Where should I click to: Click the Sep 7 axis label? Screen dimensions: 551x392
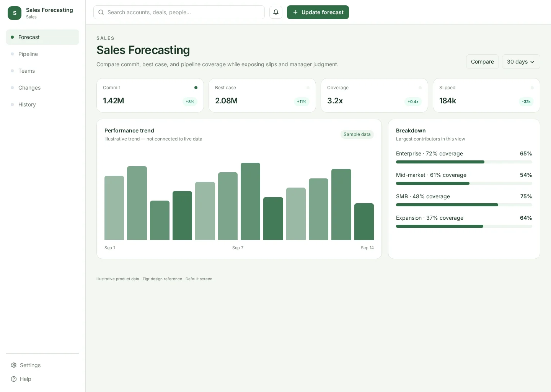(238, 248)
